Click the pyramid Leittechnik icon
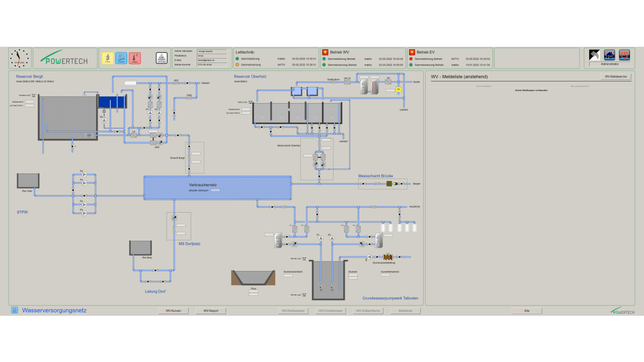 (161, 58)
